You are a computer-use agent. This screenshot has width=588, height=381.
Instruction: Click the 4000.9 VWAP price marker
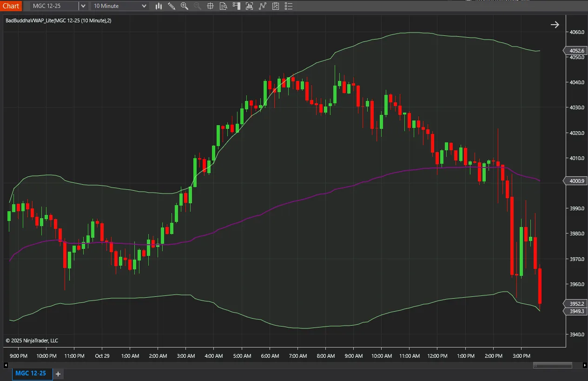575,181
